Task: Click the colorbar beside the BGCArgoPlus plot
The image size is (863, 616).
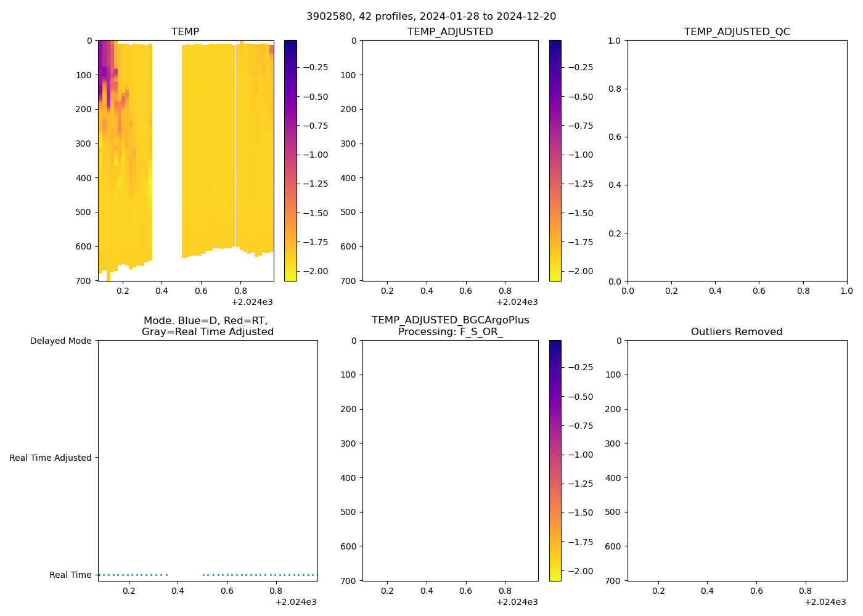Action: coord(555,460)
